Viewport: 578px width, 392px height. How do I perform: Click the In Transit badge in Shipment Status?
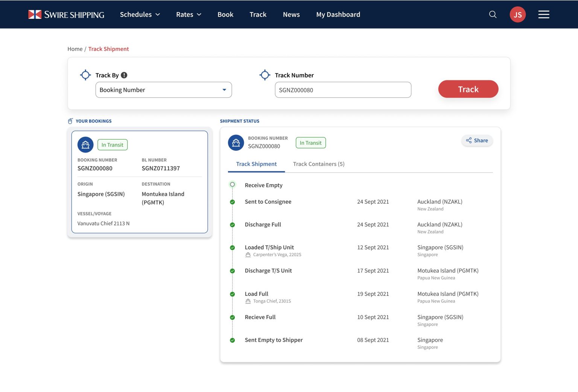[x=311, y=143]
